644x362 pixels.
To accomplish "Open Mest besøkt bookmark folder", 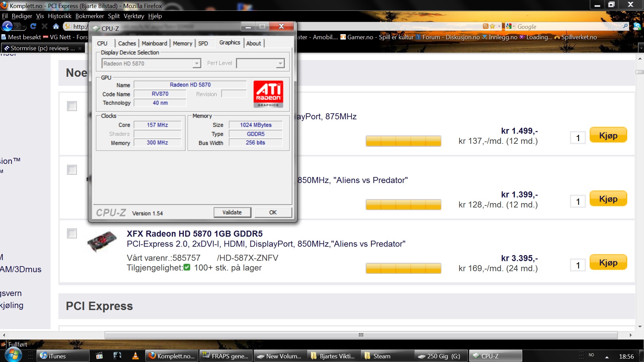I will (x=21, y=37).
